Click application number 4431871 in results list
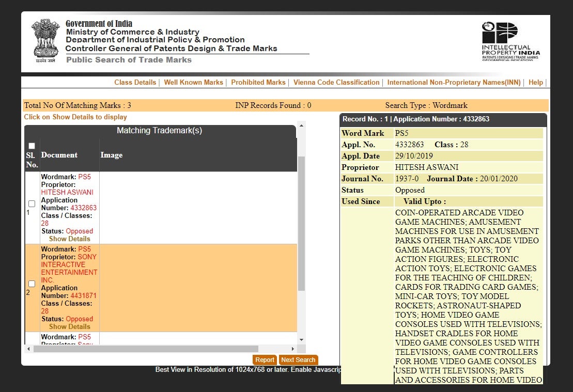This screenshot has width=573, height=392. [83, 295]
